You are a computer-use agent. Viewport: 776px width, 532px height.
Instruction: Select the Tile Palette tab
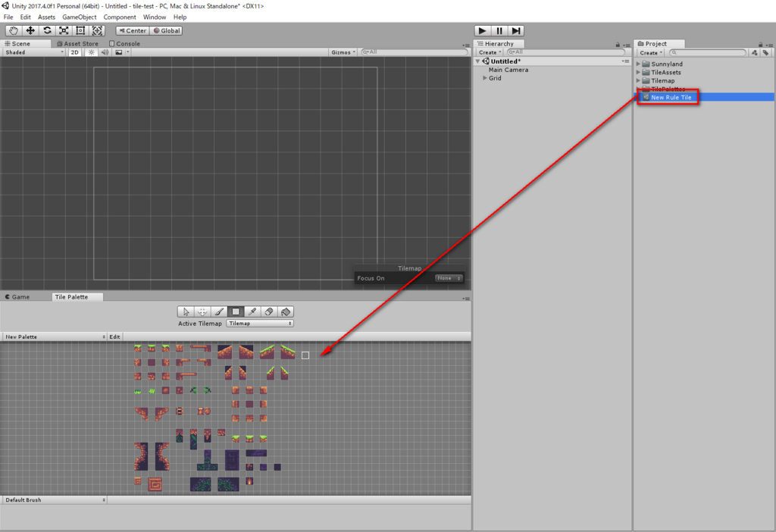(x=72, y=297)
